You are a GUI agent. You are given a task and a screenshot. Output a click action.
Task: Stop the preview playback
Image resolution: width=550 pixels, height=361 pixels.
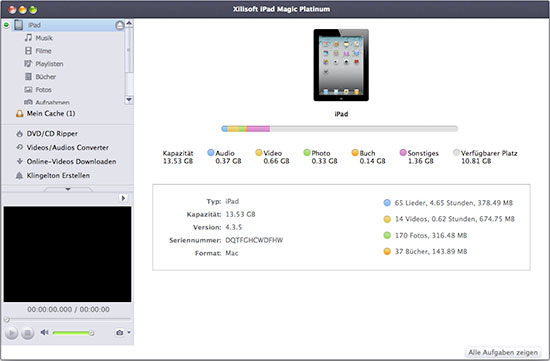(x=27, y=333)
